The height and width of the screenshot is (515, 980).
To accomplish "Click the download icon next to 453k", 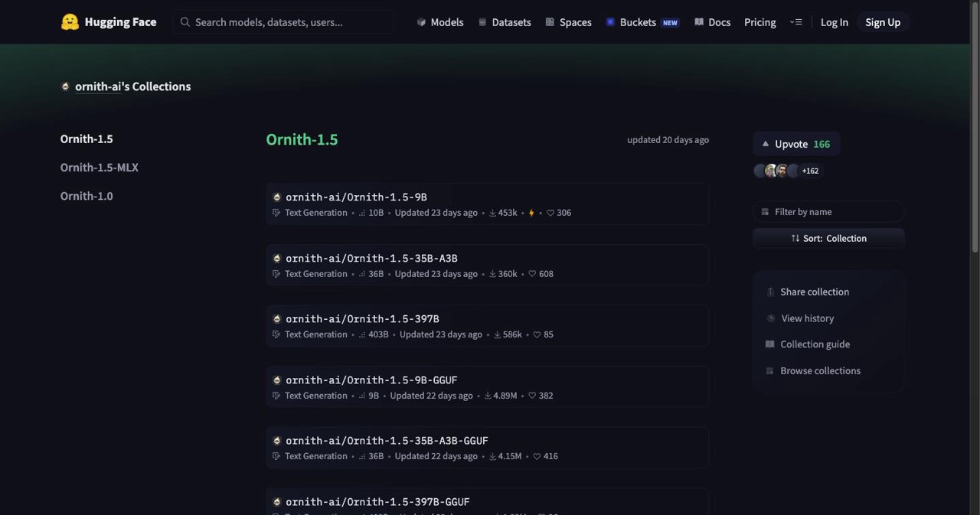I will click(493, 213).
